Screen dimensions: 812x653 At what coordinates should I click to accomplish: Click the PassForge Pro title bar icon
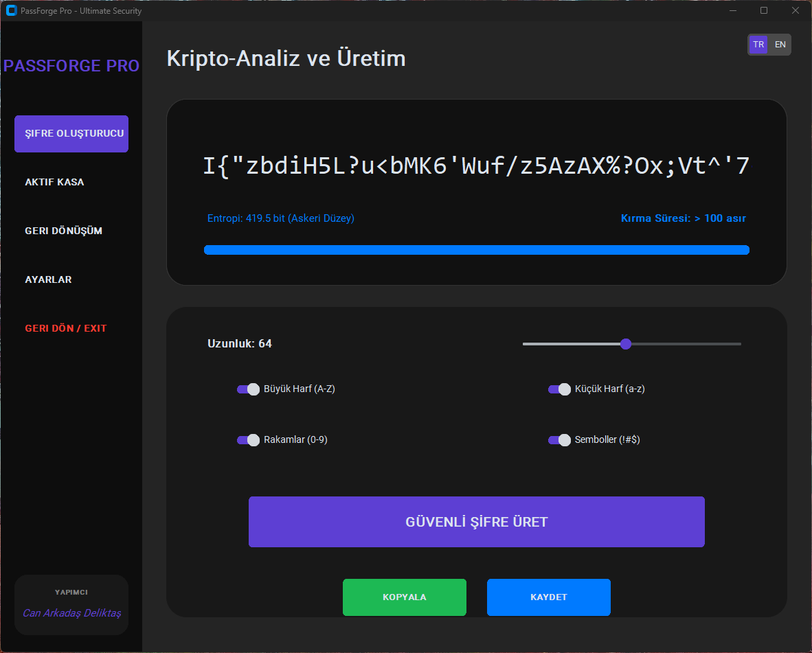(x=11, y=11)
